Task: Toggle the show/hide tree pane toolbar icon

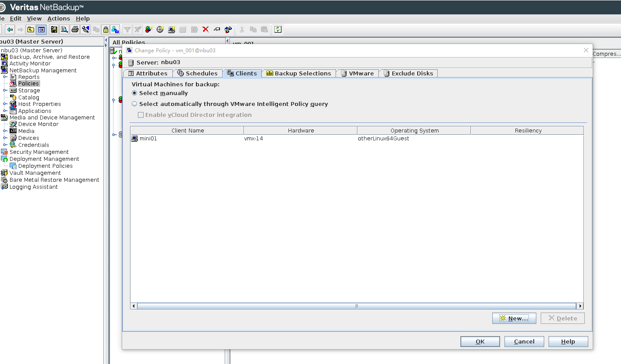Action: point(41,30)
